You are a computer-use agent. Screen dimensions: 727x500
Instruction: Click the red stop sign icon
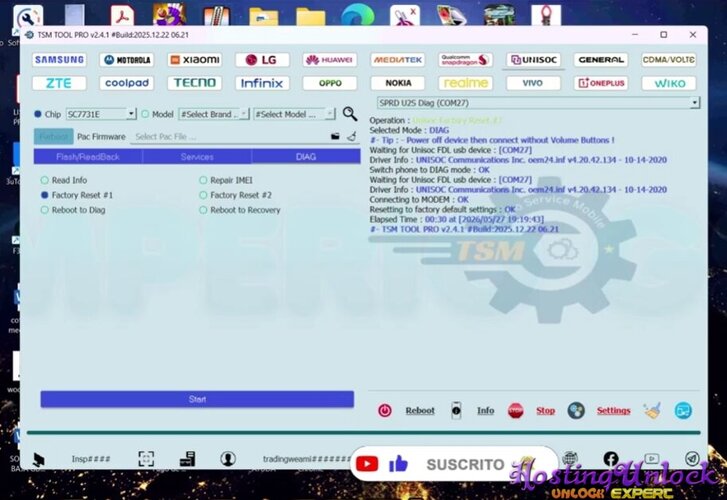[x=516, y=410]
